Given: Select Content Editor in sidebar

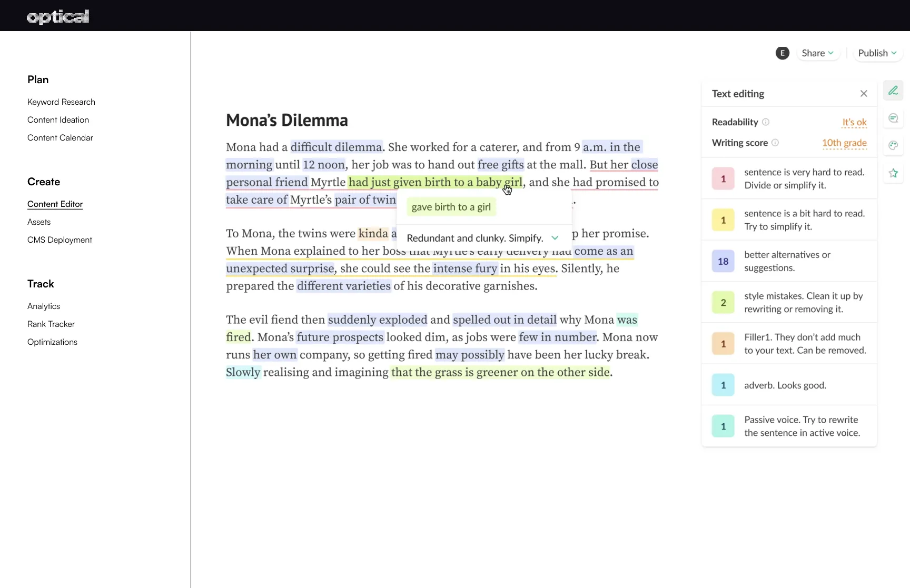Looking at the screenshot, I should [x=55, y=204].
